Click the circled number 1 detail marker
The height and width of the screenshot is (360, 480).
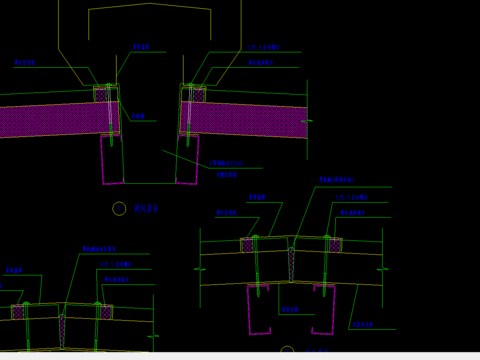pos(119,209)
